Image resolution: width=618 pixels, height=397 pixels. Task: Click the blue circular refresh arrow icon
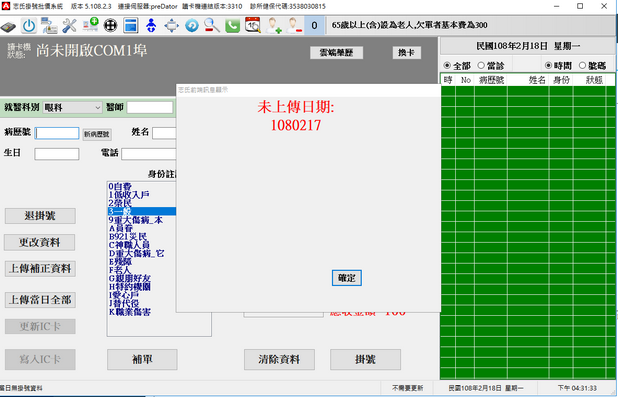tap(192, 26)
